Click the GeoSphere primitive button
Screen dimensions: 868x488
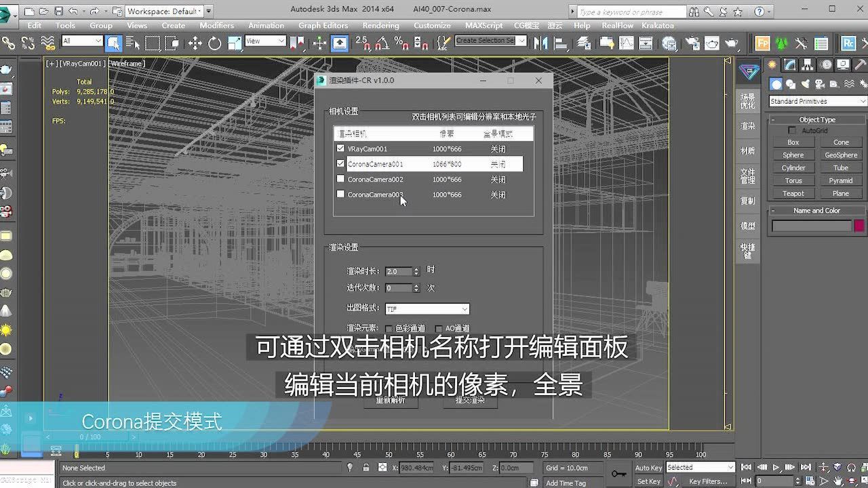[841, 155]
